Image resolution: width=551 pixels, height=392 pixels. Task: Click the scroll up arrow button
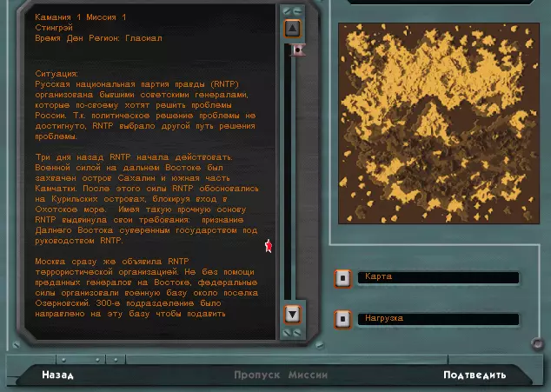(292, 29)
